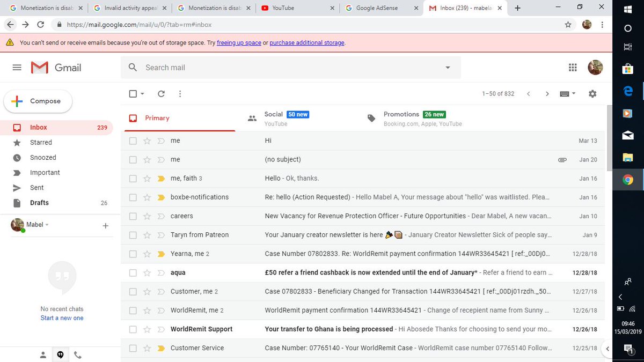Screen dimensions: 644x362
Task: Switch to the Google AdSense browser tab
Action: point(382,8)
